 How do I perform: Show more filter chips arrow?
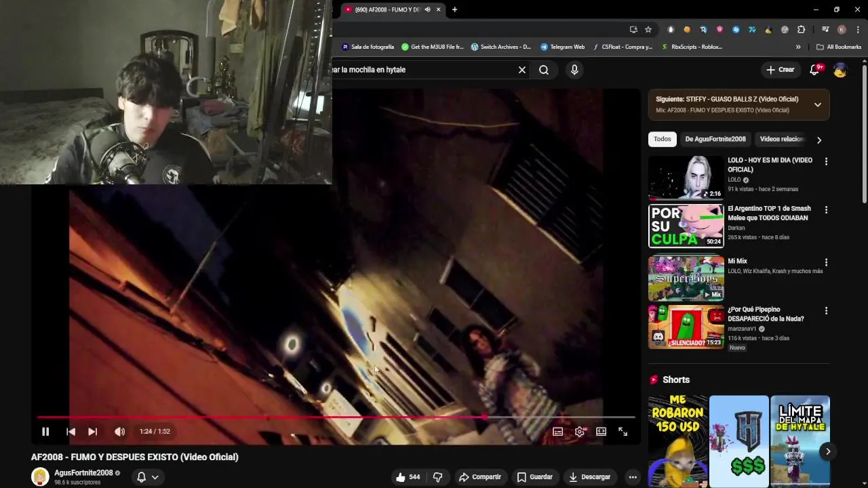[818, 140]
